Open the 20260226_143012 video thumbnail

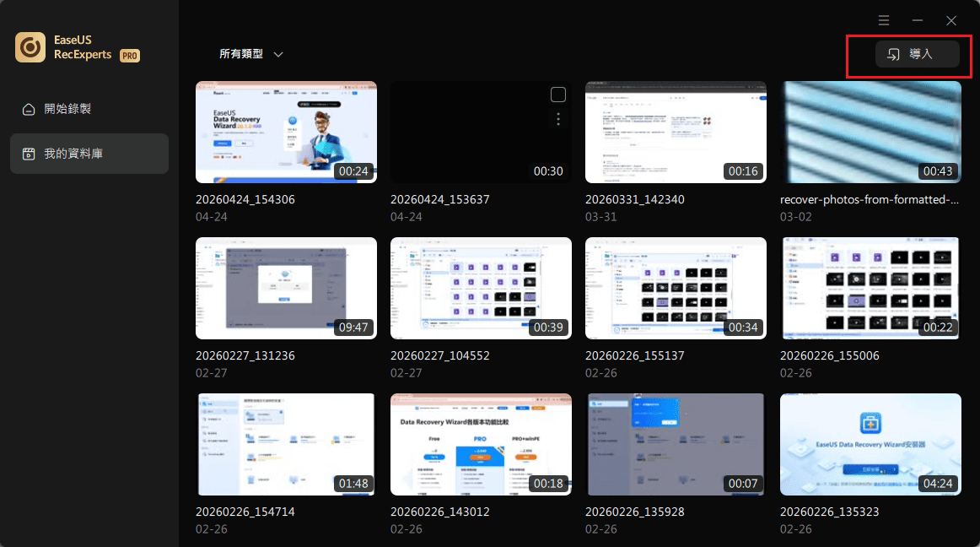[x=481, y=444]
